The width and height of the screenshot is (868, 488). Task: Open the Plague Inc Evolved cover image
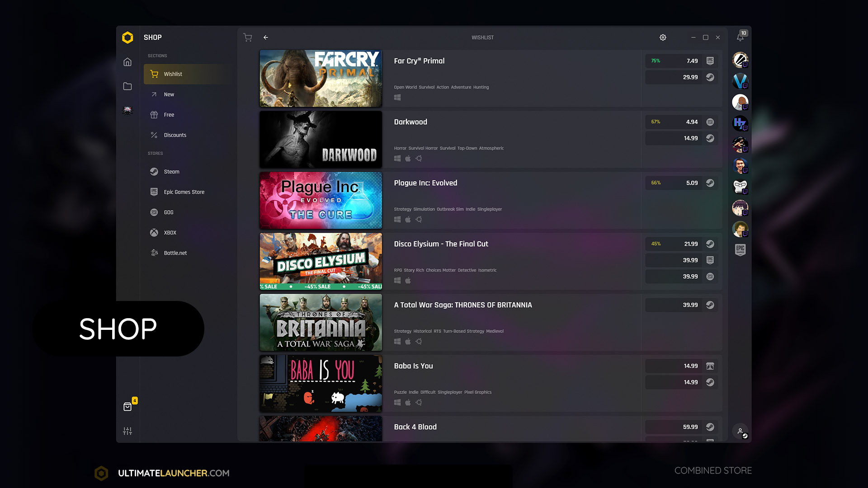[x=321, y=200]
